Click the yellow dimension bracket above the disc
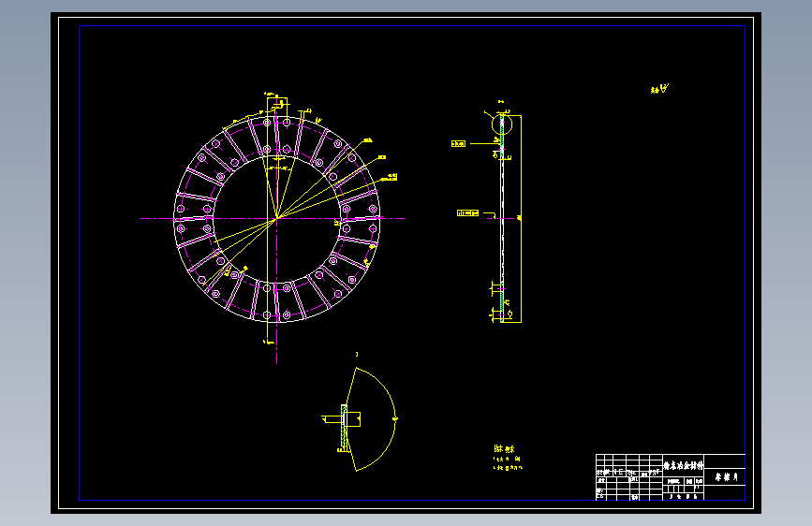The width and height of the screenshot is (812, 526). pyautogui.click(x=277, y=103)
